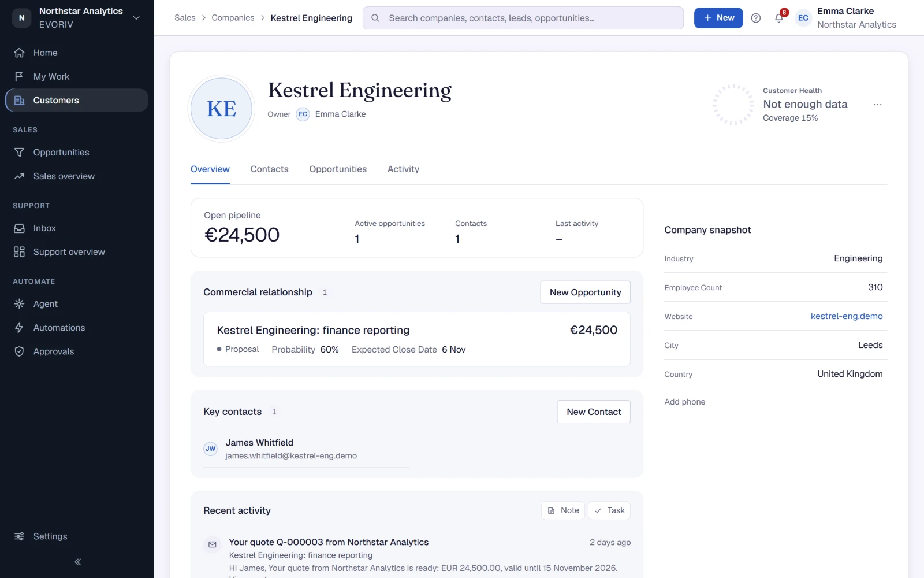Click Customer Health circular gauge
The height and width of the screenshot is (578, 924).
pyautogui.click(x=733, y=105)
